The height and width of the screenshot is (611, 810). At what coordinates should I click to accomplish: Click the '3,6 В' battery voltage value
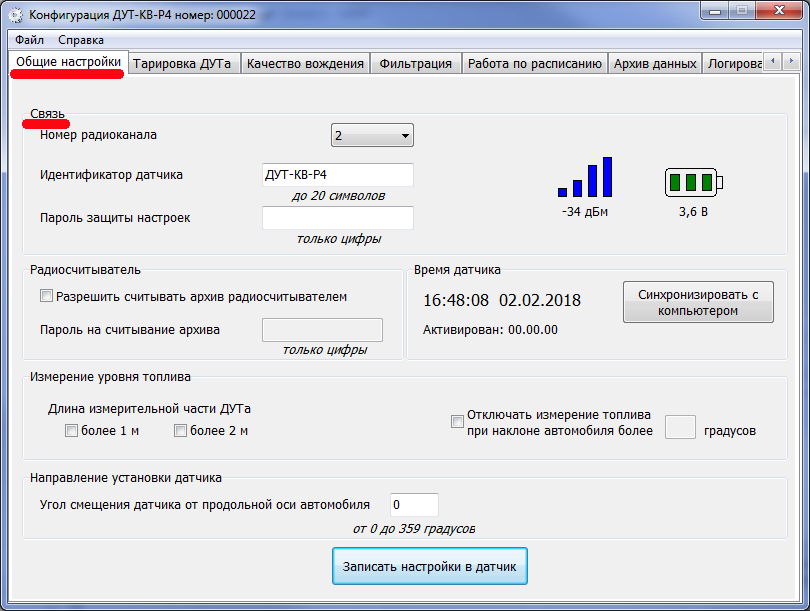(693, 212)
